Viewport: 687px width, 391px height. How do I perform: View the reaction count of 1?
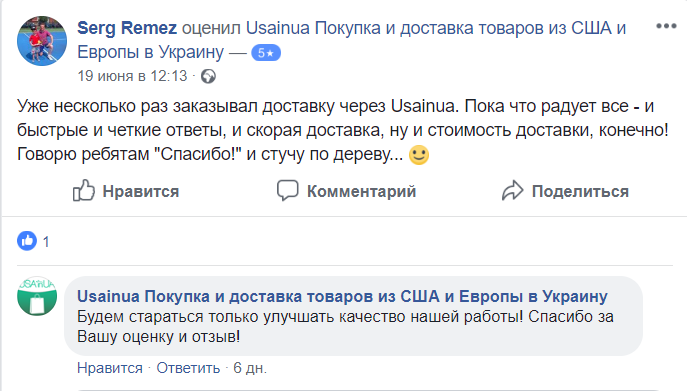46,242
